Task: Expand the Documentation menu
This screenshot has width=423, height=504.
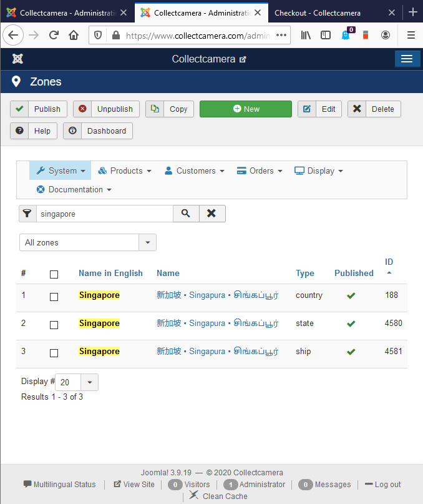Action: (x=74, y=190)
